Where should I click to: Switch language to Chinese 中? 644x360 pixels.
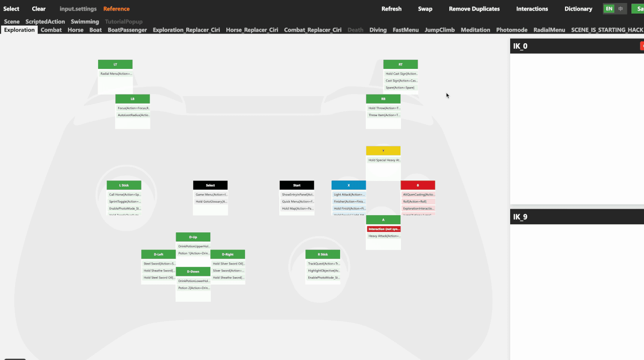point(621,9)
